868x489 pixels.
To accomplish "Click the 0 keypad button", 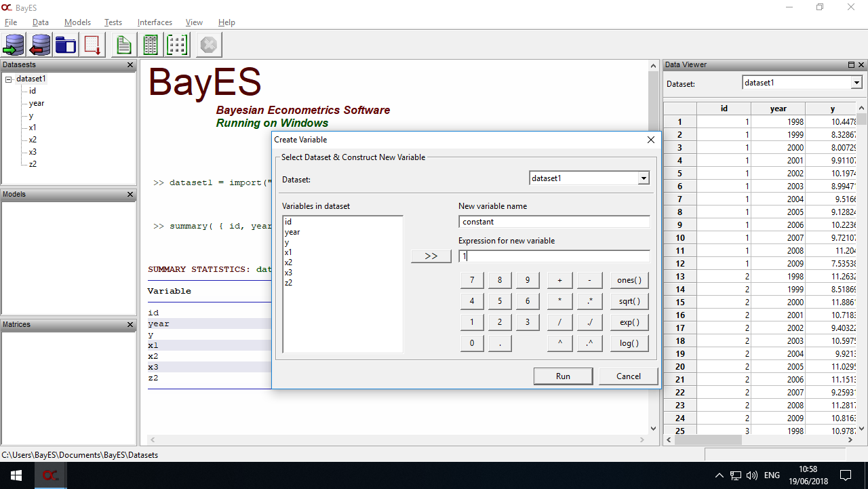I will click(x=472, y=343).
